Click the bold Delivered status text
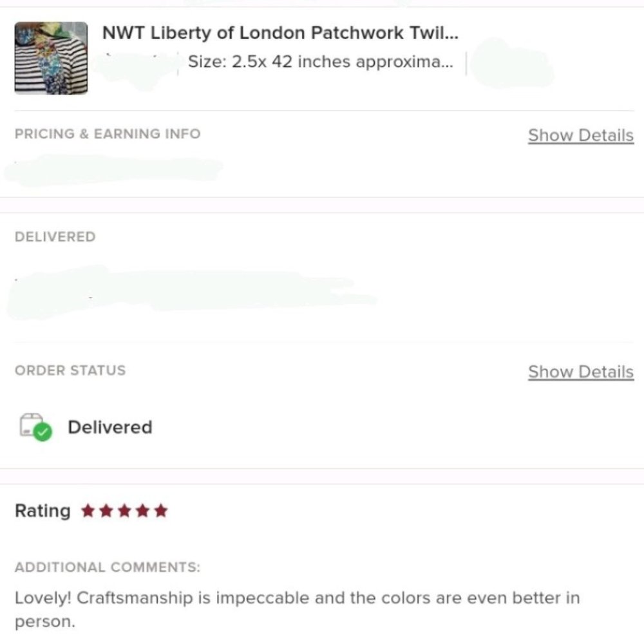 pos(109,427)
